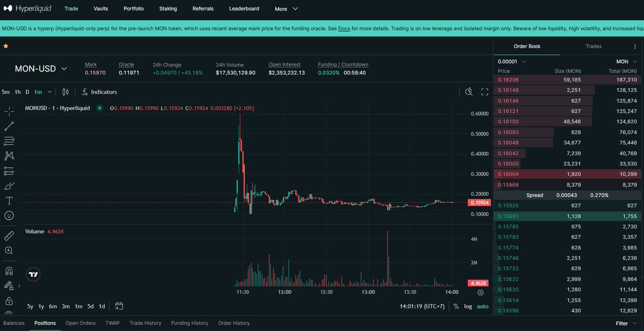Image resolution: width=644 pixels, height=331 pixels.
Task: Open the Leaderboard page
Action: coord(244,9)
